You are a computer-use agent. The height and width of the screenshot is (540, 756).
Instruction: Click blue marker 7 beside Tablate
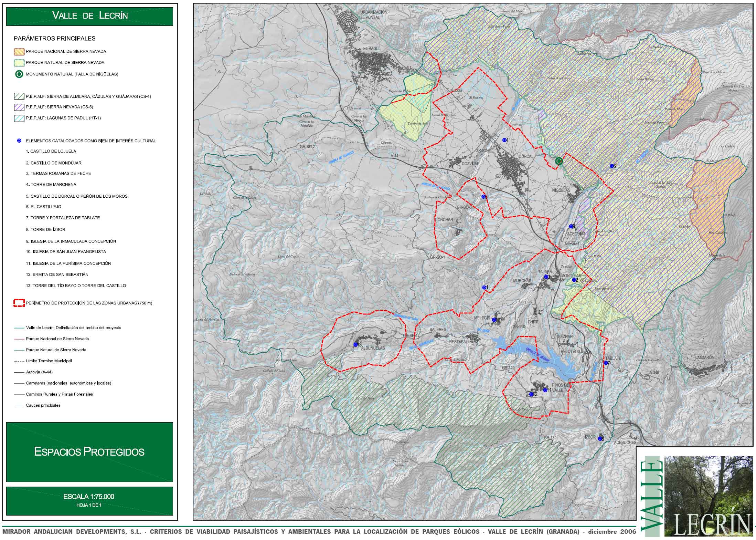[606, 363]
